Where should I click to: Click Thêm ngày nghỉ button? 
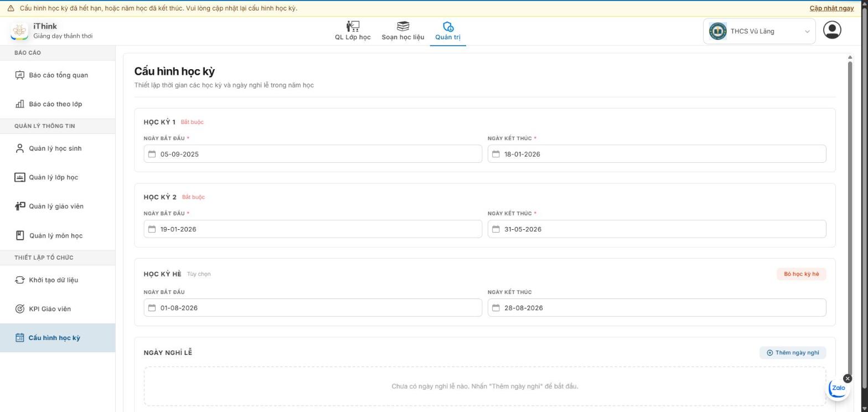click(x=793, y=353)
